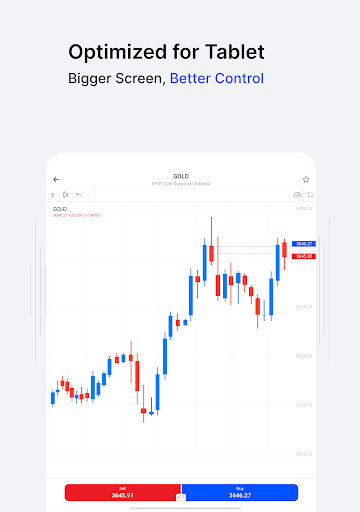Select the 0.7 spread badge
360x512 pixels.
coord(181,497)
